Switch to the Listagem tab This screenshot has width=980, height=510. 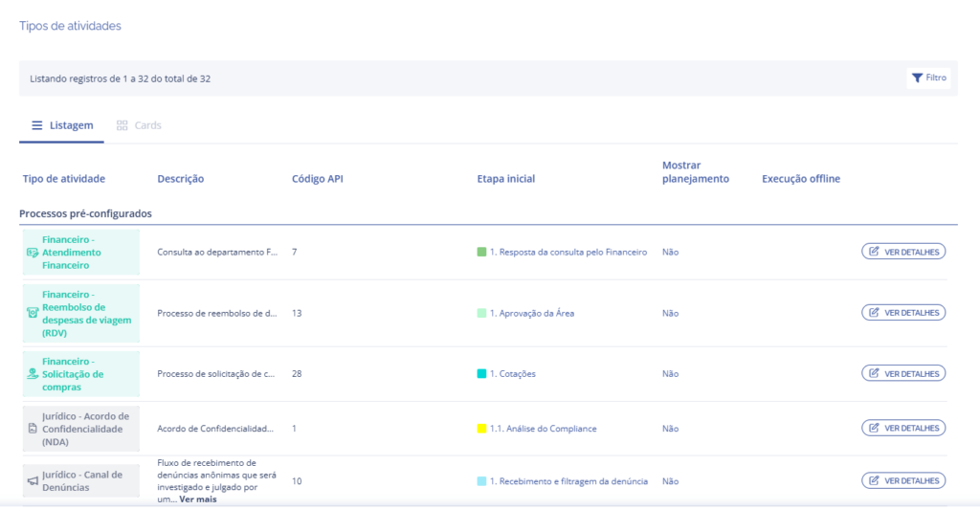(x=62, y=125)
